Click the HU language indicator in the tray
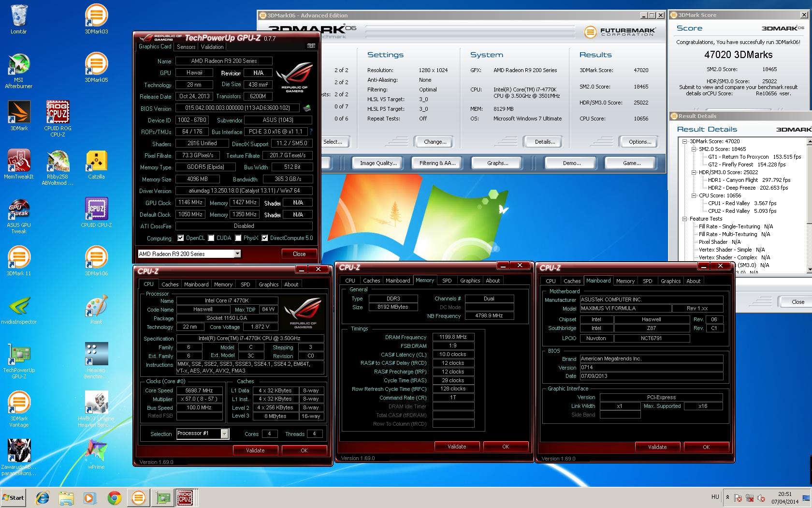The height and width of the screenshot is (508, 812). [715, 497]
